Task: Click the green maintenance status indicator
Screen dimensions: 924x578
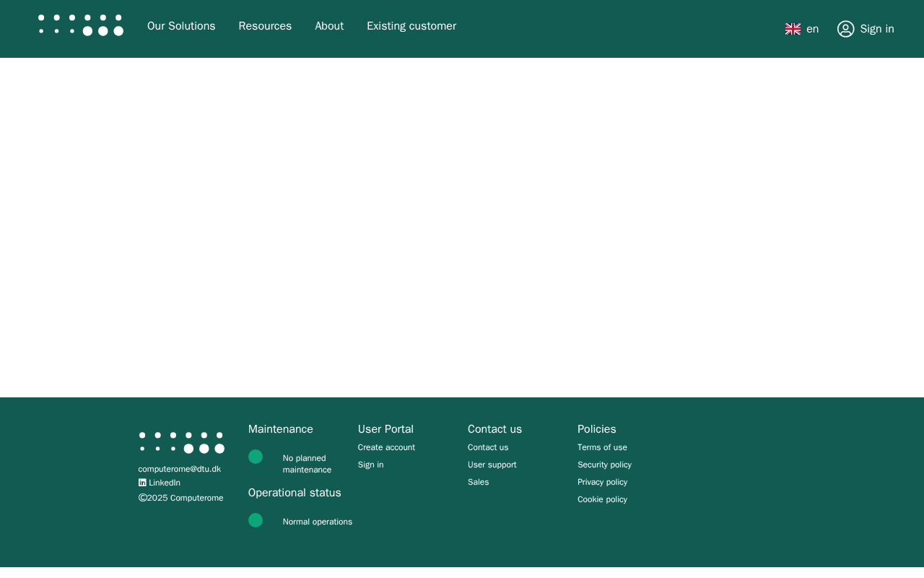Action: click(256, 457)
